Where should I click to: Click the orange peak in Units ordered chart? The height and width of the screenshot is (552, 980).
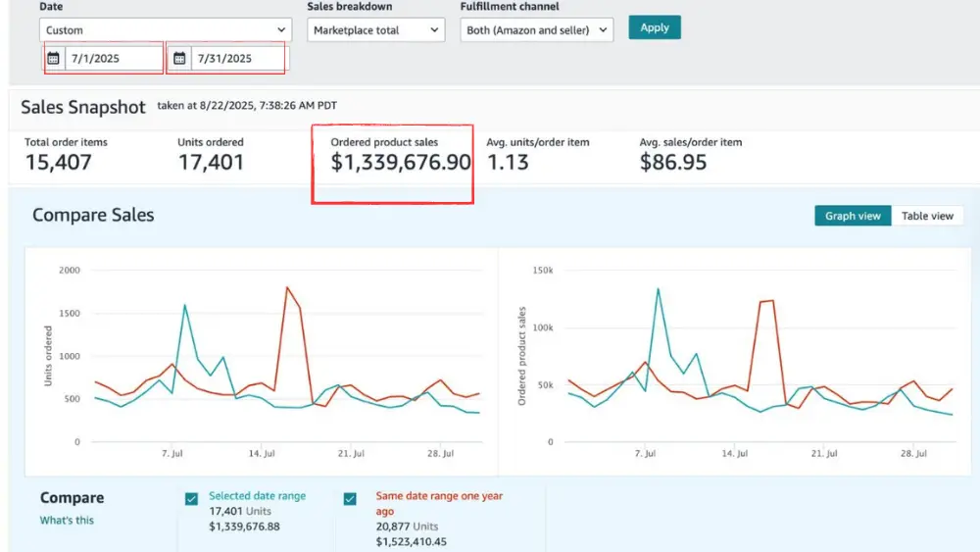coord(287,287)
